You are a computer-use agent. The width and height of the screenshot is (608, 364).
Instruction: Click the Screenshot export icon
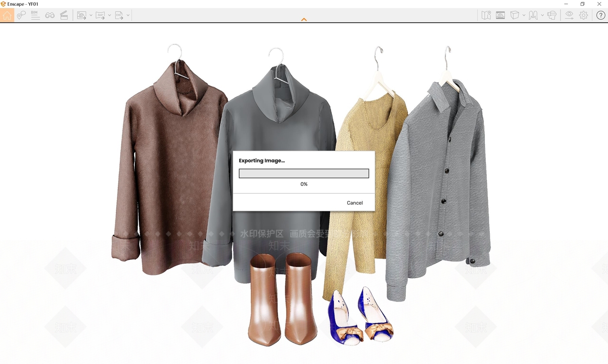[82, 15]
